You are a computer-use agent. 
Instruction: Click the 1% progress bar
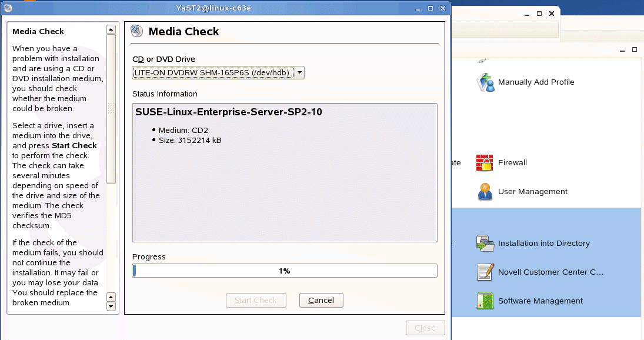pyautogui.click(x=285, y=271)
